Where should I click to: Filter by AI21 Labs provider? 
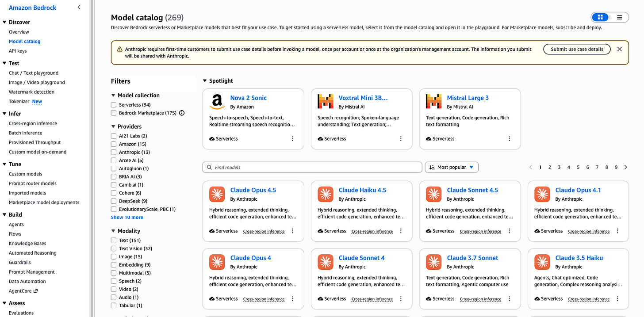[114, 136]
